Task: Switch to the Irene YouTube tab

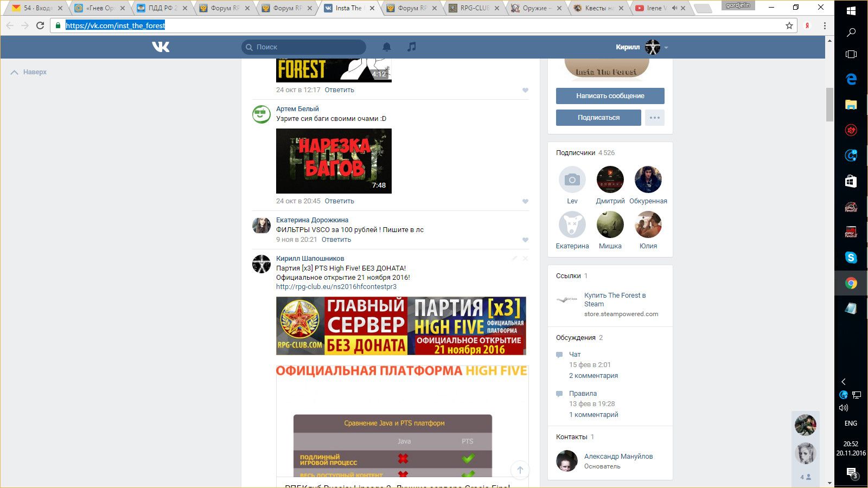Action: (x=660, y=8)
